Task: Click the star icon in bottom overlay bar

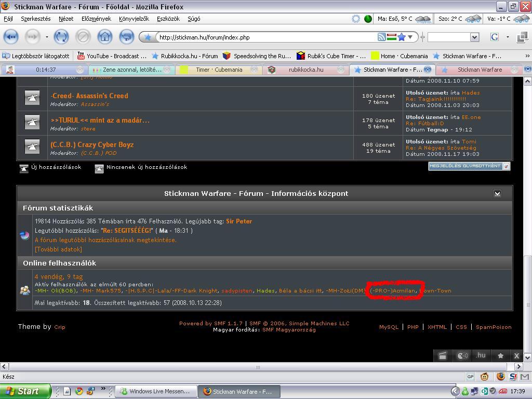Action: 500,355
